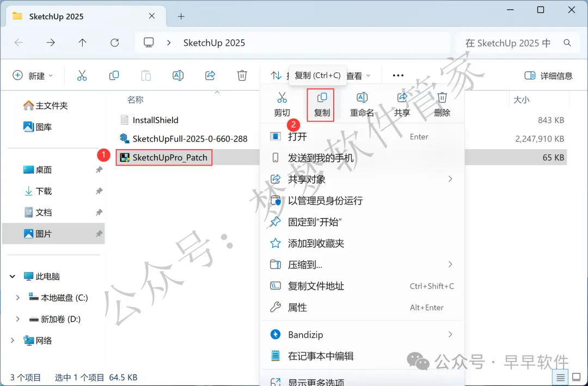Open Downloads (下载) in the sidebar
This screenshot has height=386, width=588.
(38, 191)
